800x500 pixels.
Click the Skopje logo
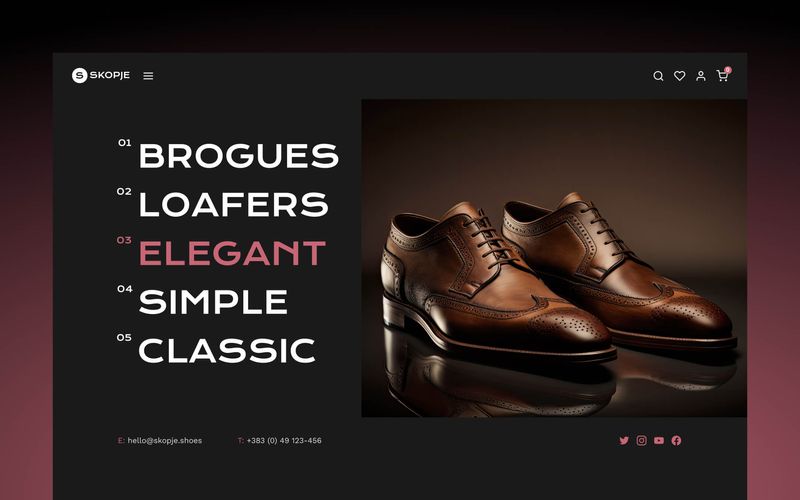click(101, 76)
